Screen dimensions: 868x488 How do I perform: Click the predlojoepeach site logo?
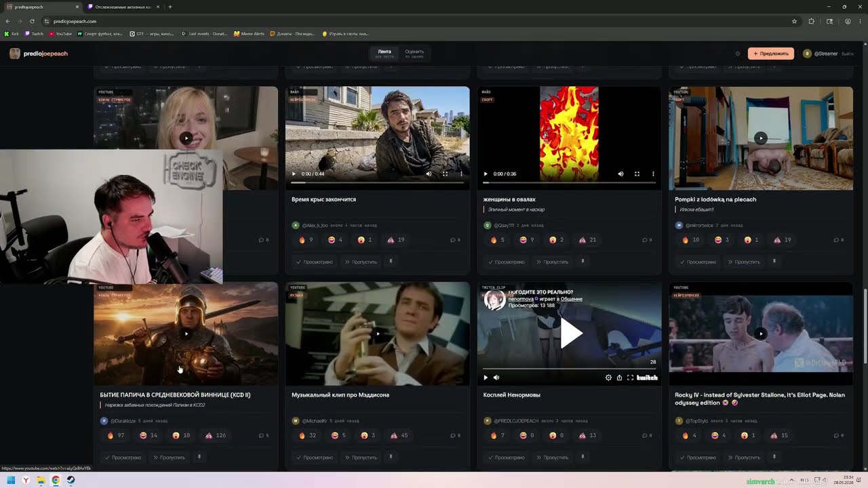[x=39, y=54]
